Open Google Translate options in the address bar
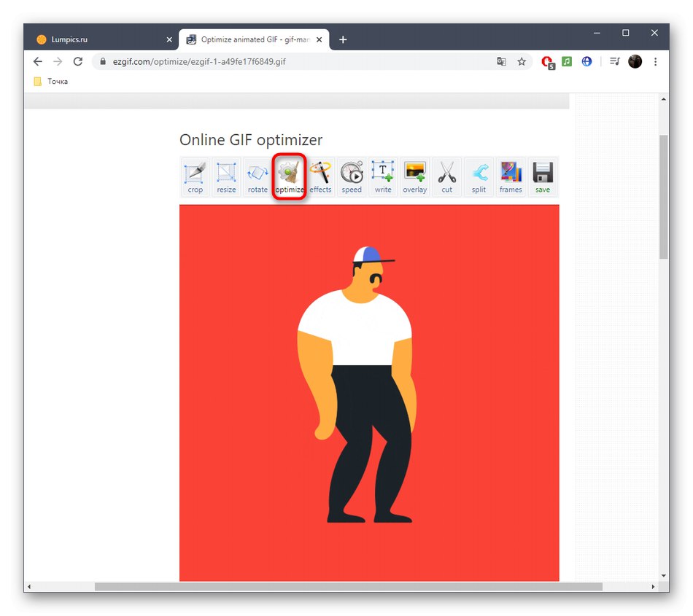This screenshot has width=693, height=616. point(501,62)
